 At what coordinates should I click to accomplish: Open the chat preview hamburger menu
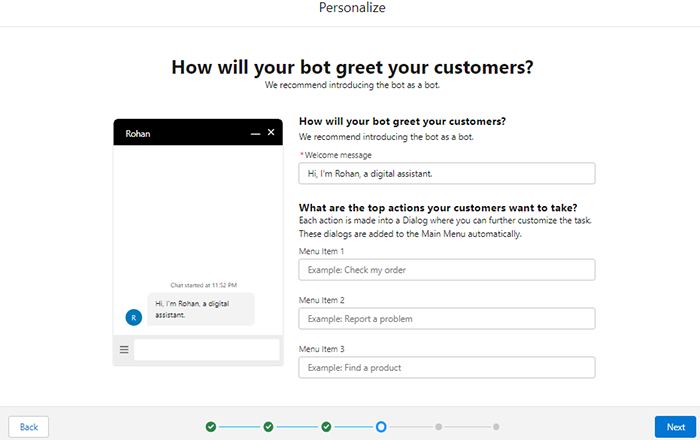(x=124, y=349)
